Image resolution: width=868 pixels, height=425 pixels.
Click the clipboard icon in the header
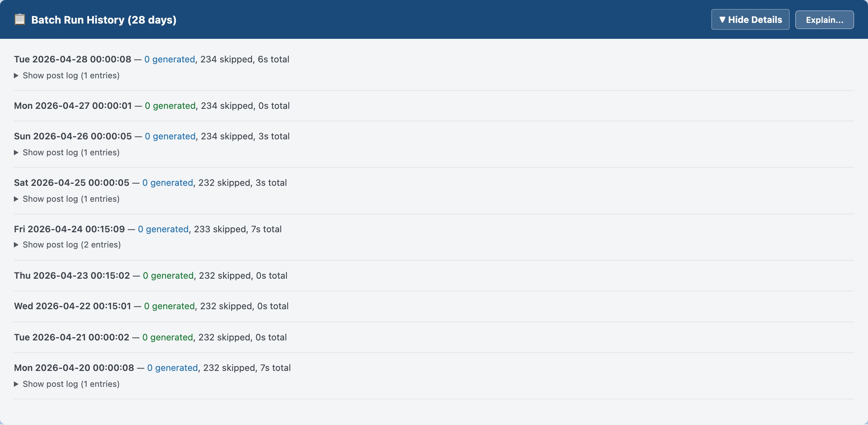click(20, 19)
